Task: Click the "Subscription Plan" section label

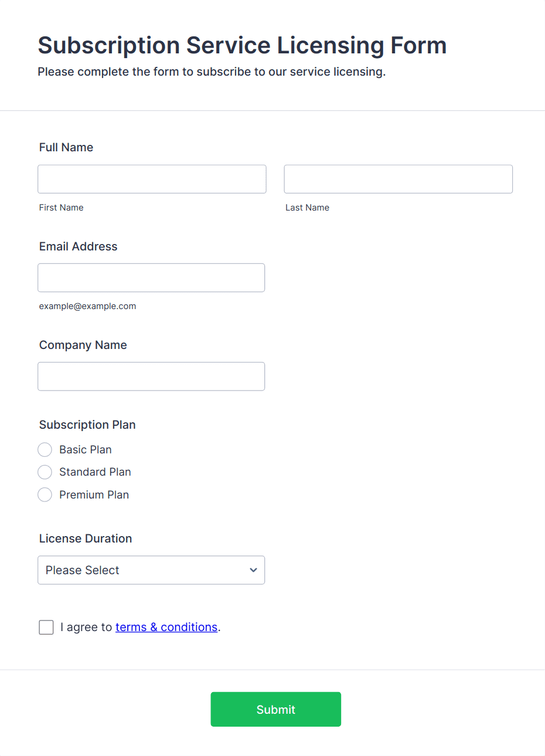Action: coord(87,425)
